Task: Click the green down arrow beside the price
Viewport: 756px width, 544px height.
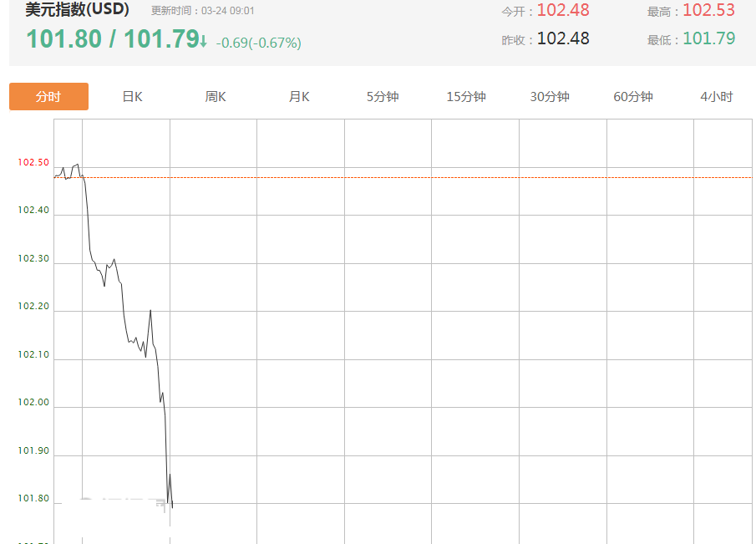Action: [x=203, y=40]
